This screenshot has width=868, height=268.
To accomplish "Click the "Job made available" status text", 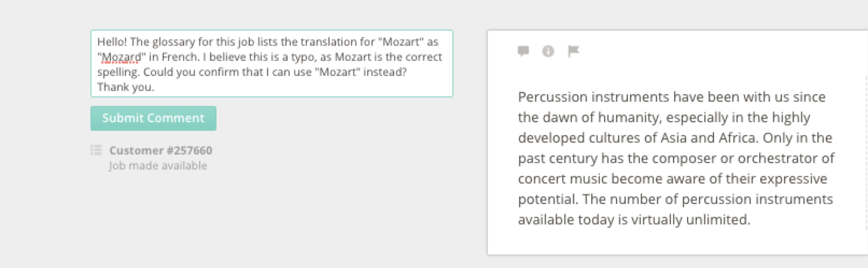I will (x=158, y=166).
